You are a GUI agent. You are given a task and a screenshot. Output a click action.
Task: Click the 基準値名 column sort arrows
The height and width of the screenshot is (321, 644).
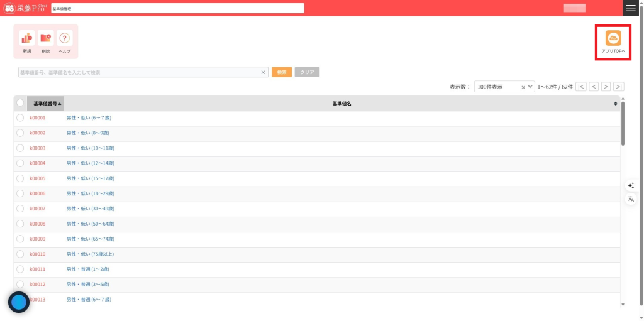pos(616,104)
